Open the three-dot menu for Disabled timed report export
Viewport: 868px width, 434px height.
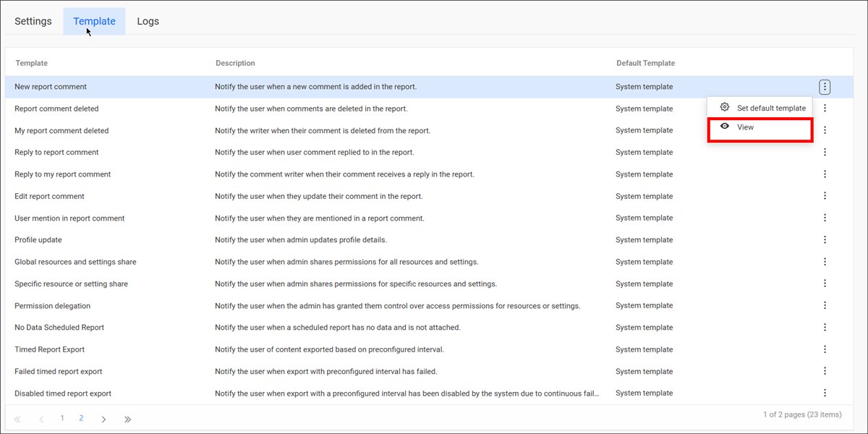[x=825, y=393]
